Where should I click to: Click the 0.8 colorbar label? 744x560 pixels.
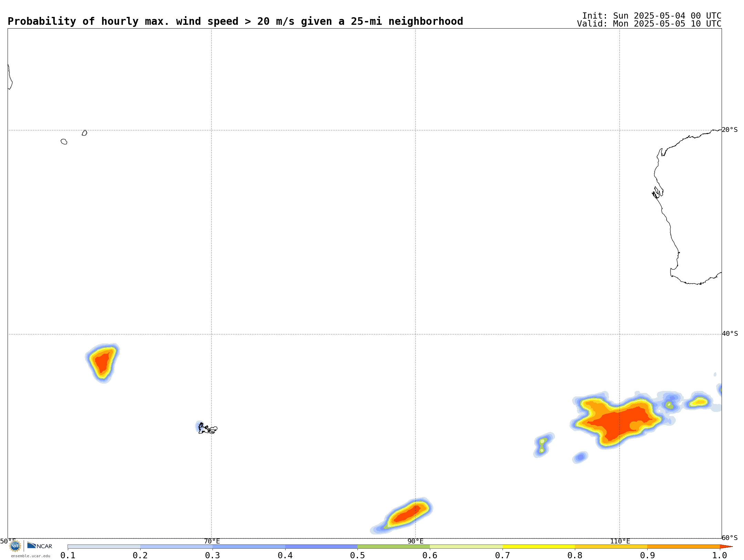tap(575, 555)
